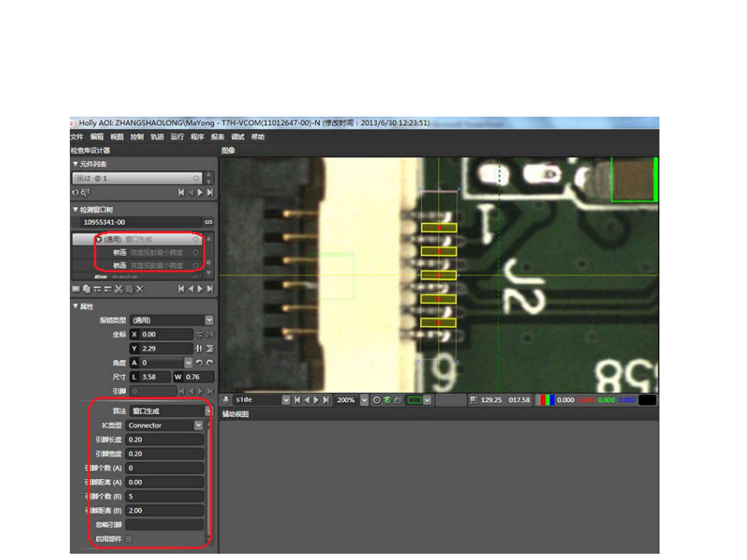Viewport: 747px width, 560px height.
Task: Collapse the 属性 section
Action: point(76,306)
